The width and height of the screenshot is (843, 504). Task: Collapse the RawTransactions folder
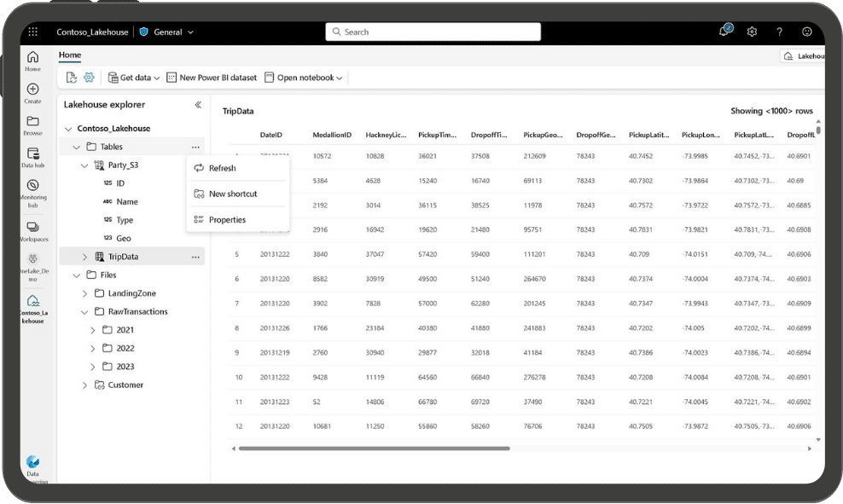click(84, 311)
